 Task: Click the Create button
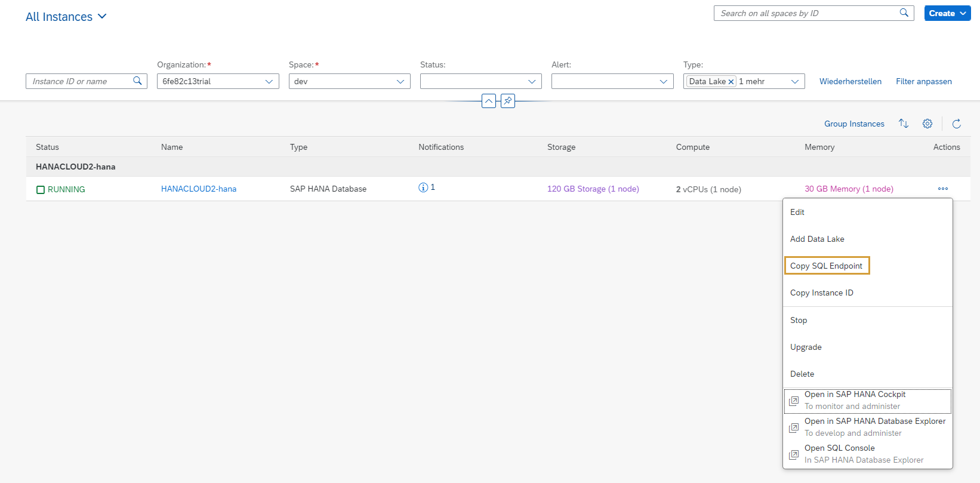947,13
